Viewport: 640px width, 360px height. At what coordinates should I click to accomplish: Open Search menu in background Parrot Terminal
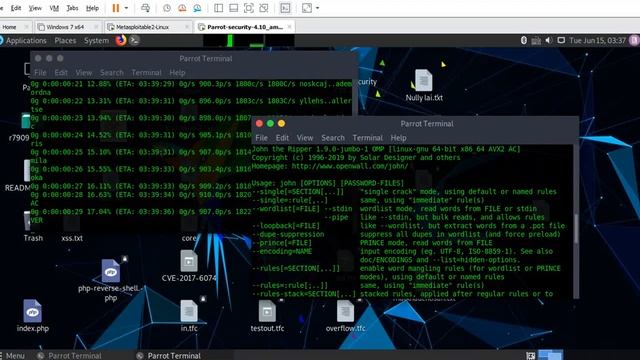pyautogui.click(x=112, y=73)
